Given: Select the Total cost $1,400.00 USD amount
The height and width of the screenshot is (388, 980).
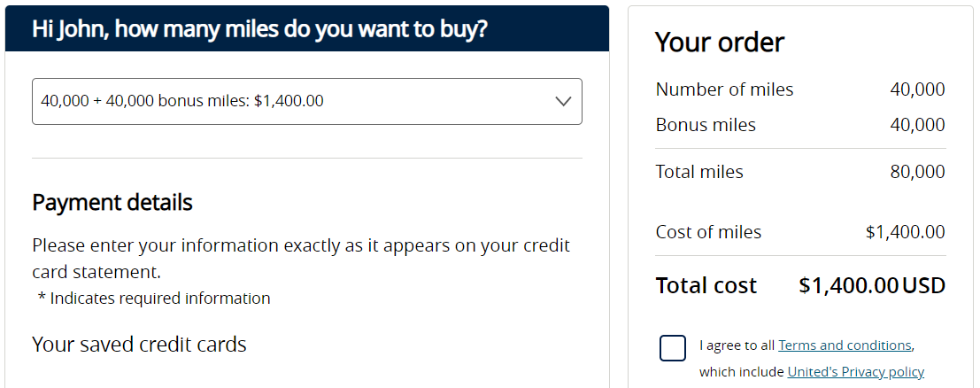Looking at the screenshot, I should [x=872, y=286].
